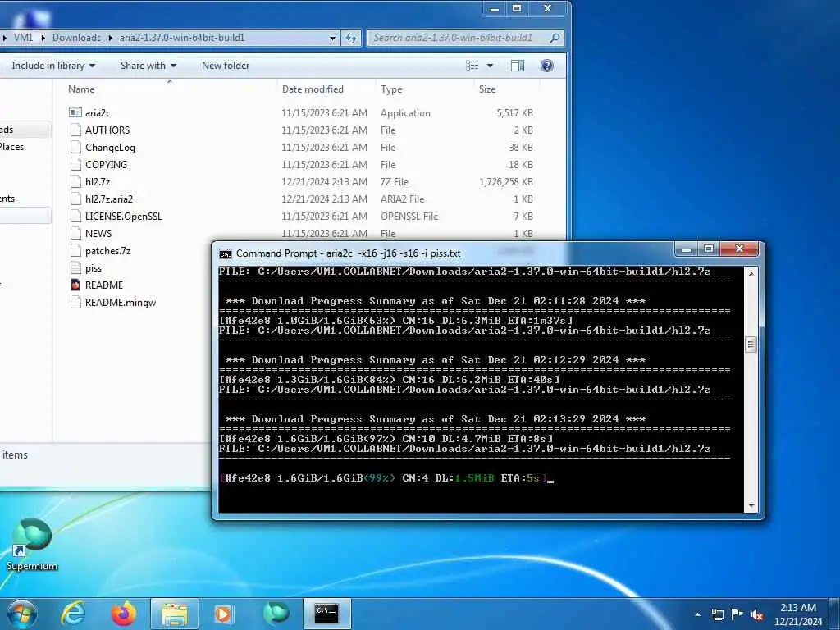The width and height of the screenshot is (840, 630).
Task: Click the Explorer search input field
Action: point(459,38)
